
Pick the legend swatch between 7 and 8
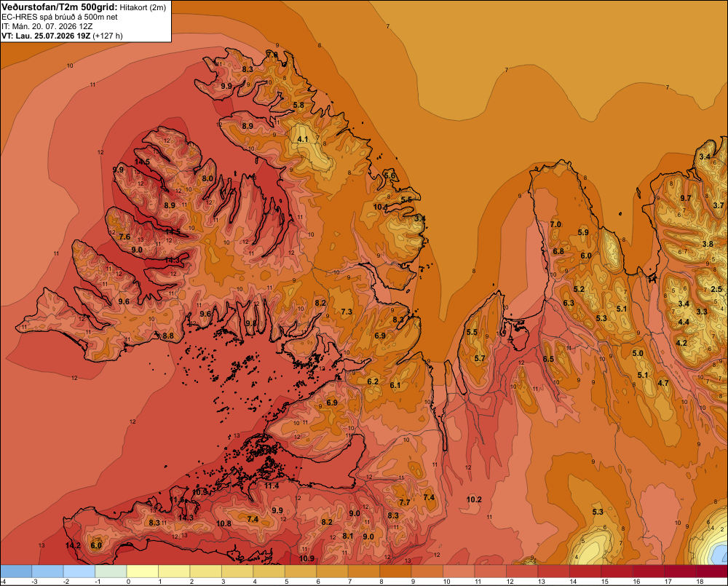(364, 571)
